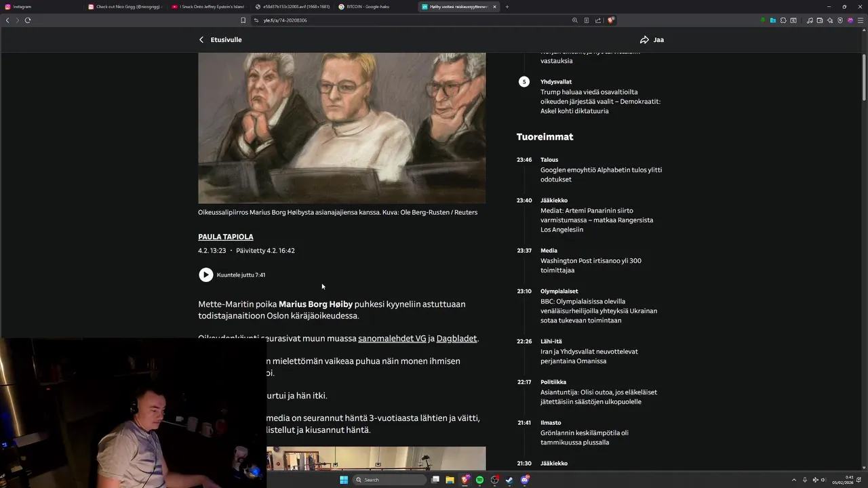
Task: Open Task View in the taskbar
Action: point(435,480)
